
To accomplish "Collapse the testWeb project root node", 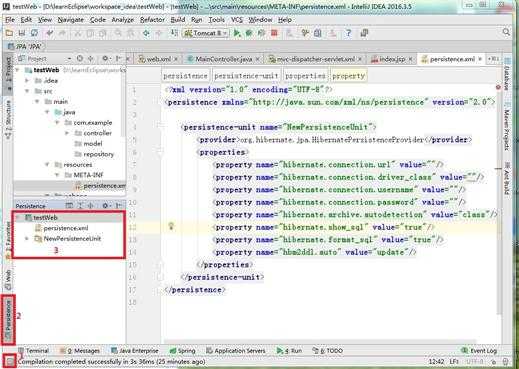I will click(17, 70).
